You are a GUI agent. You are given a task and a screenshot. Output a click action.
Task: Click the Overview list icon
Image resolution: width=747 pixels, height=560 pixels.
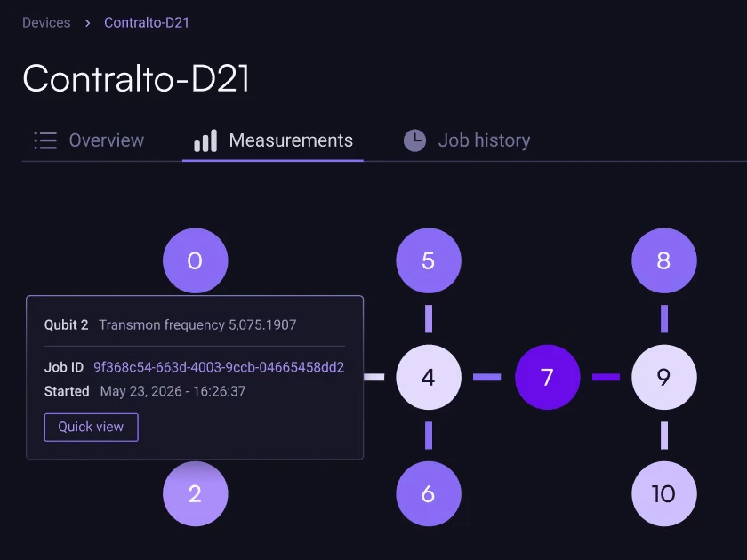(45, 140)
